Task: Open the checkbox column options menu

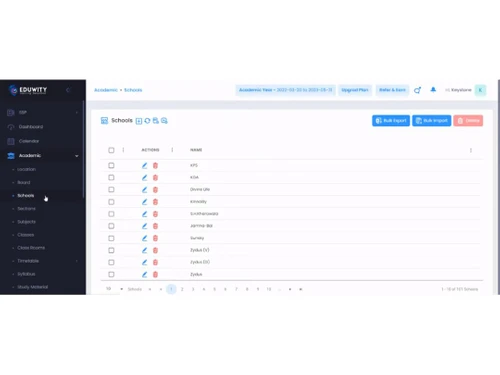Action: (x=123, y=150)
